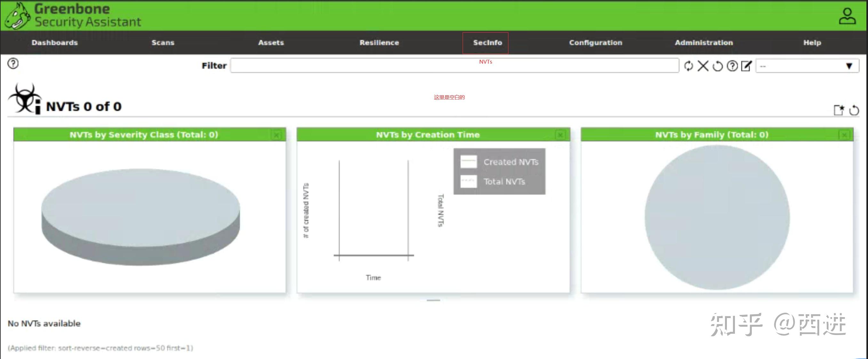Close NVTs by Creation Time panel

tap(560, 135)
